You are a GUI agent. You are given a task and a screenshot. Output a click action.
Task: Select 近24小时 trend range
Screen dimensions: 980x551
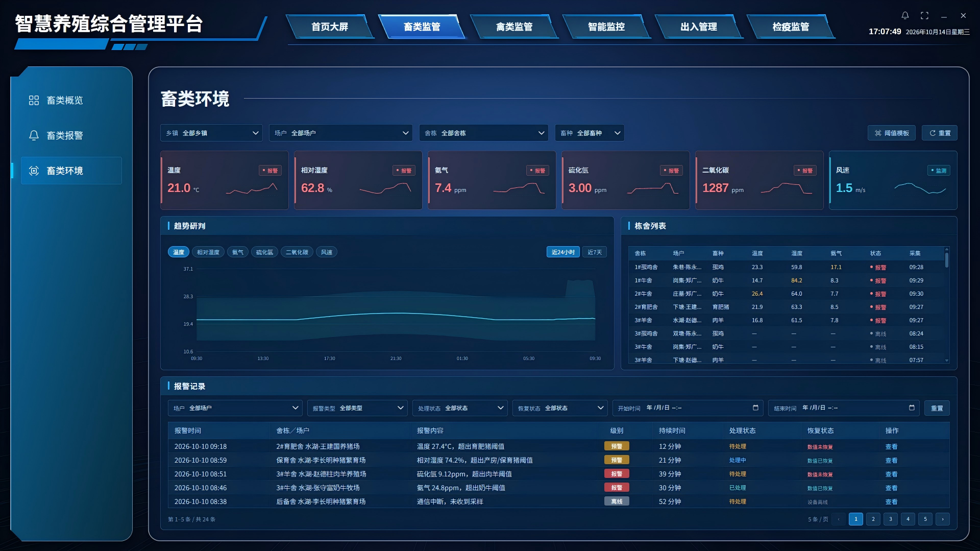[x=563, y=252]
